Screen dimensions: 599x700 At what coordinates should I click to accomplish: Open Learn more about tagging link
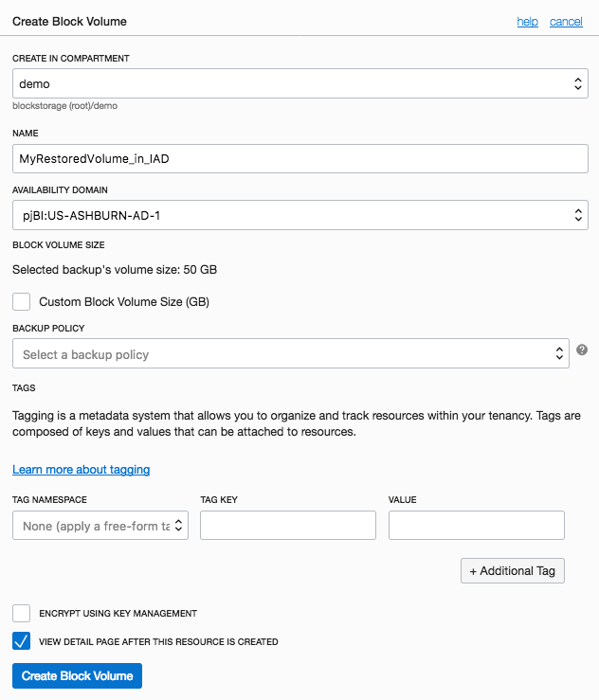click(81, 470)
